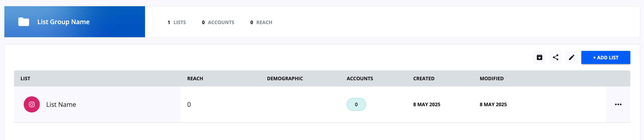Image resolution: width=644 pixels, height=140 pixels.
Task: Click the 8 MAY 2025 created date
Action: coord(426,104)
